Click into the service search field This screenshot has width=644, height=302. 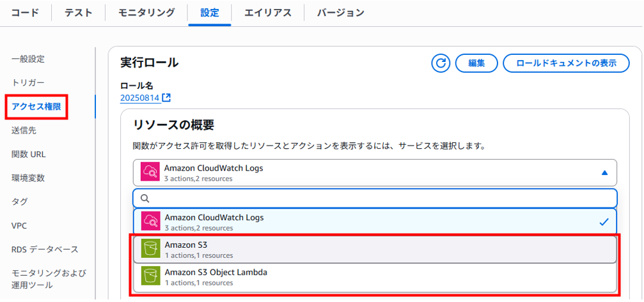[375, 199]
